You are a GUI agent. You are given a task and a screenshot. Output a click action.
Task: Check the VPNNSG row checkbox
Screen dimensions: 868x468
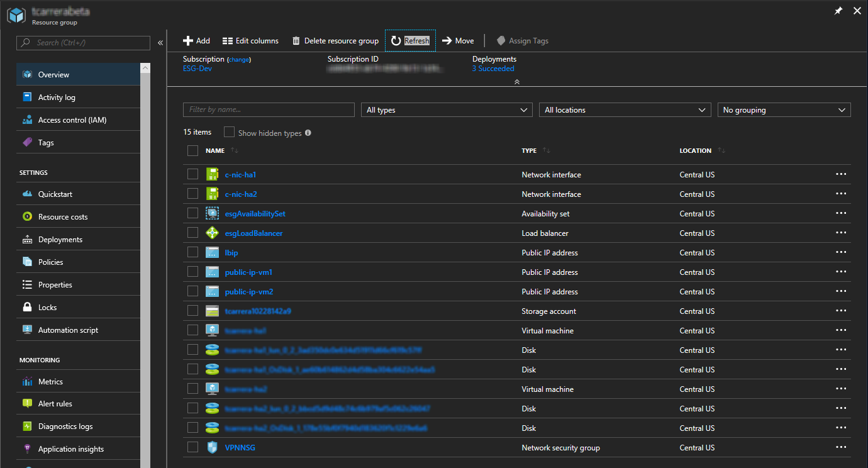coord(192,447)
